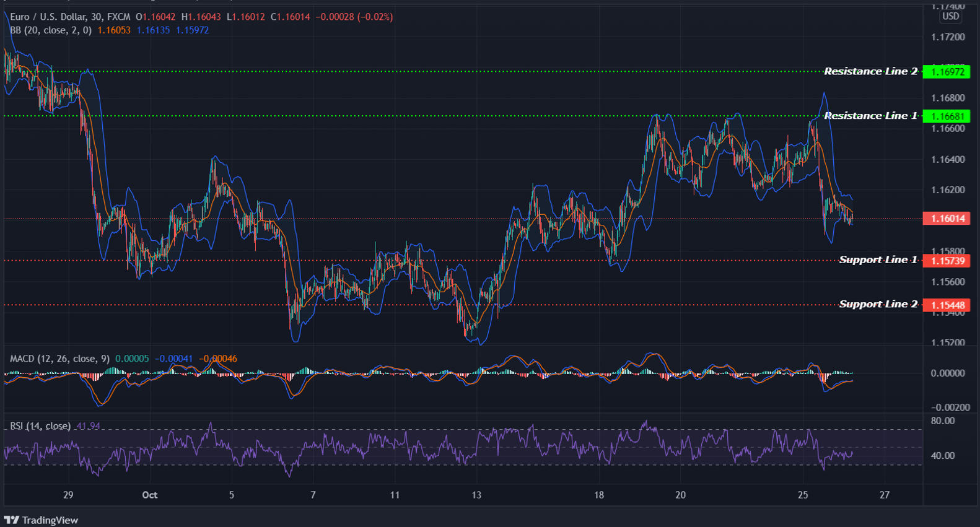Click the BB lower value 1.15972
This screenshot has width=980, height=527.
192,30
